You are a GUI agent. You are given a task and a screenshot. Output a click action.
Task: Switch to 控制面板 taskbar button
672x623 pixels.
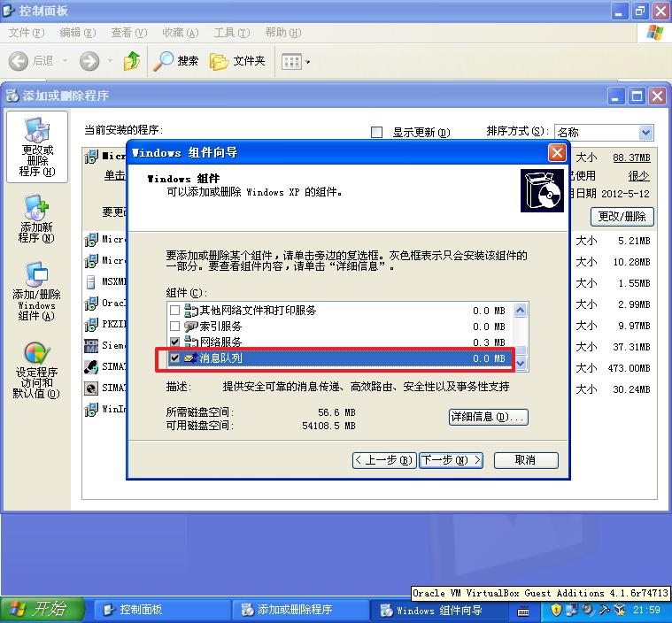(x=161, y=610)
